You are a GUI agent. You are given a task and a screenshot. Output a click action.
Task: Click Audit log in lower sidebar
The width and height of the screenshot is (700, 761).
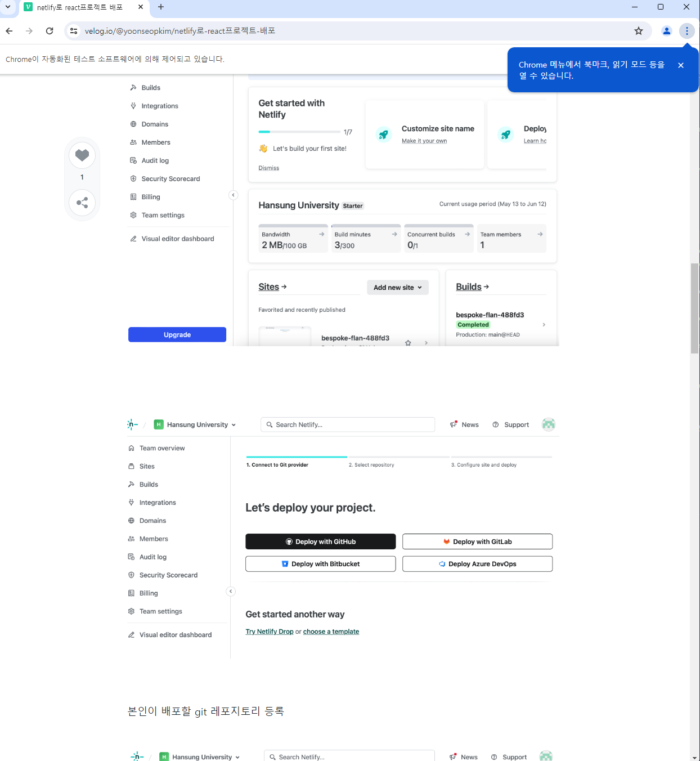coord(147,557)
